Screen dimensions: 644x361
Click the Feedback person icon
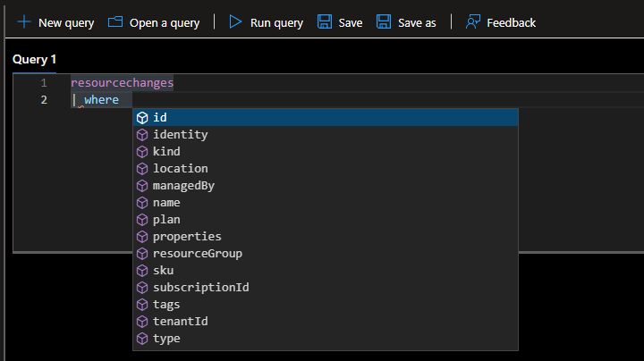[x=474, y=22]
